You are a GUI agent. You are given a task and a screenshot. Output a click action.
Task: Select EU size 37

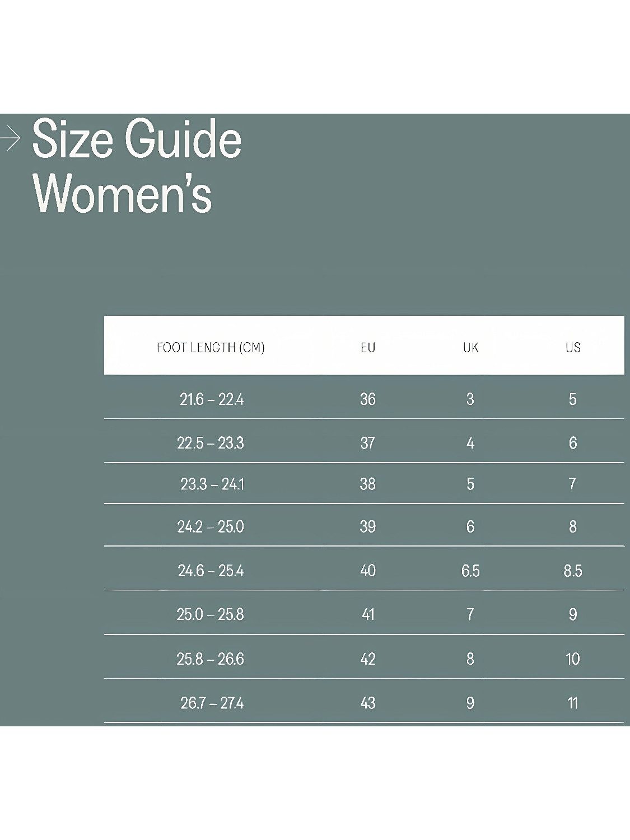(368, 443)
